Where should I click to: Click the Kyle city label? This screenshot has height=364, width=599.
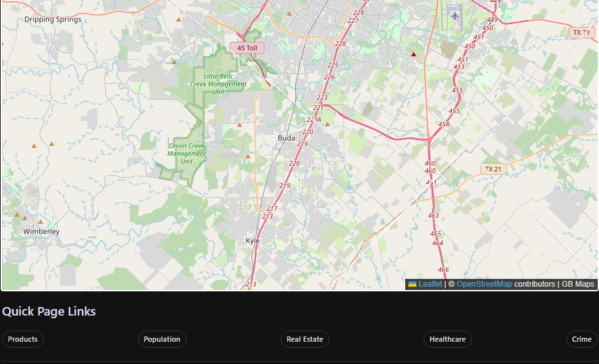point(253,241)
